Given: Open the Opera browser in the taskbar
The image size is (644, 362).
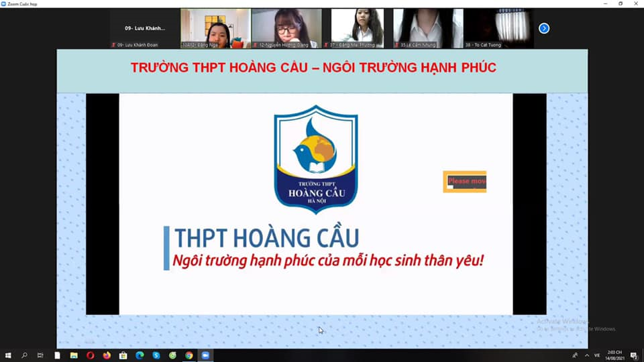Looking at the screenshot, I should tap(91, 355).
